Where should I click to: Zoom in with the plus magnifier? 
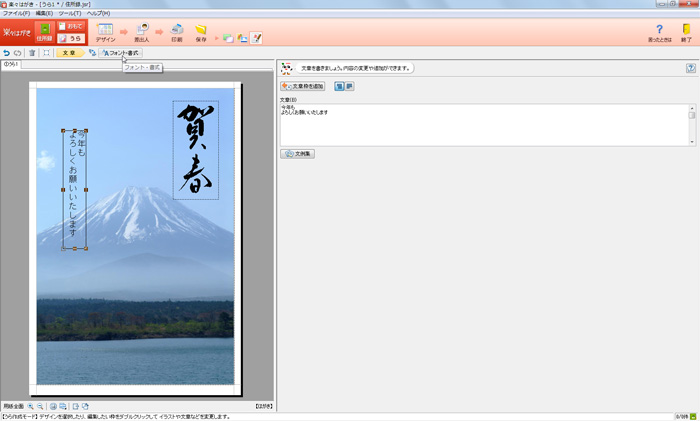tap(30, 406)
